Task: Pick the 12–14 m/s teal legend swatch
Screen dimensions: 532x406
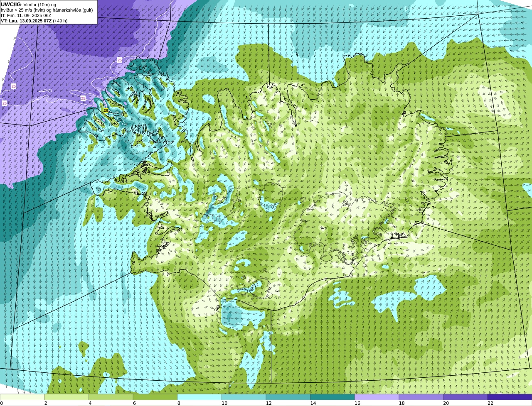Action: pos(288,397)
